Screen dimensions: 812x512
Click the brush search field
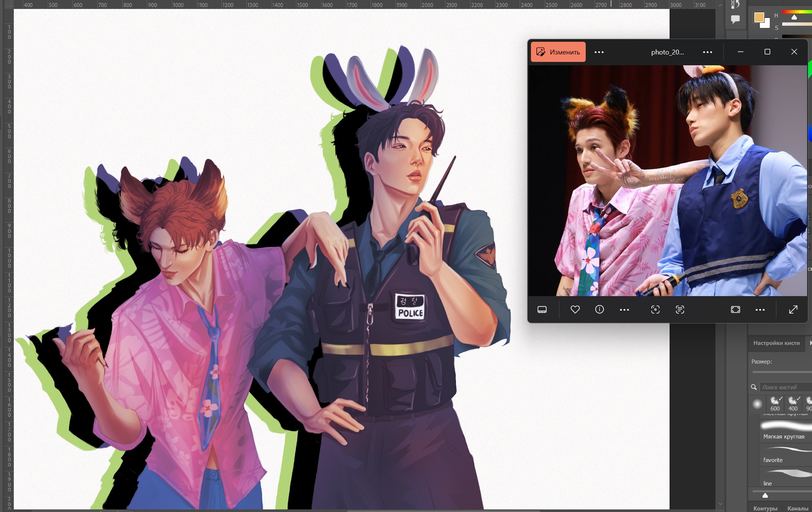click(x=784, y=387)
